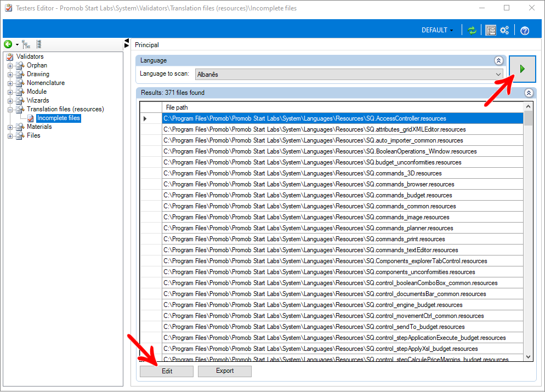Expand the Drawing tree node
Screen dimensions: 545x392
(10, 75)
